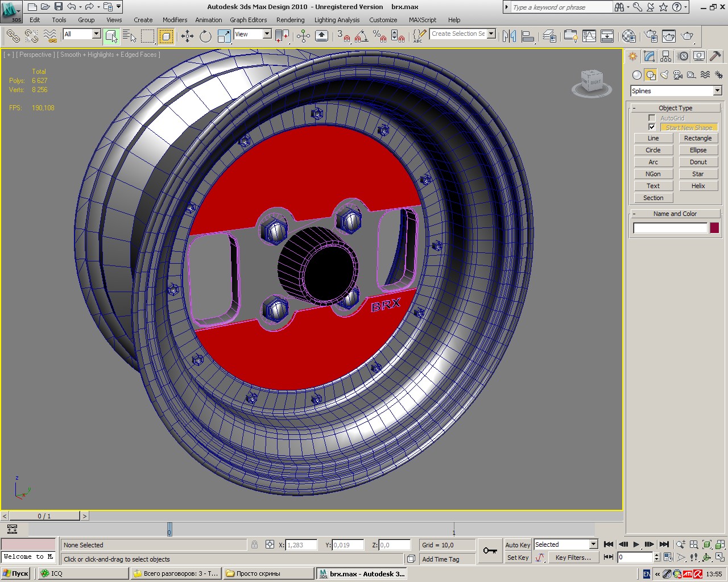Activate Select and Rotate tool
Image resolution: width=728 pixels, height=582 pixels.
pyautogui.click(x=205, y=36)
